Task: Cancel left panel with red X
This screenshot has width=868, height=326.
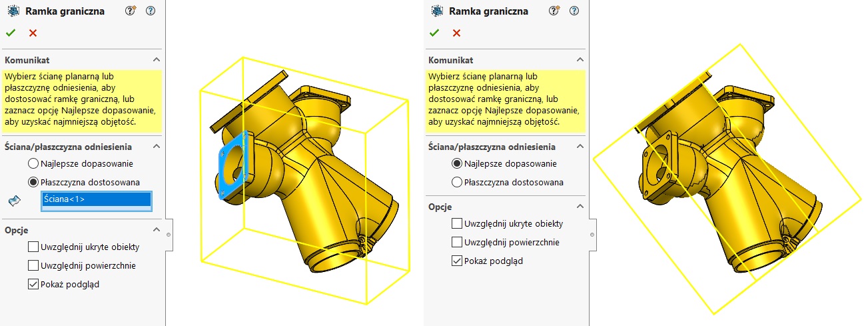Action: 33,33
